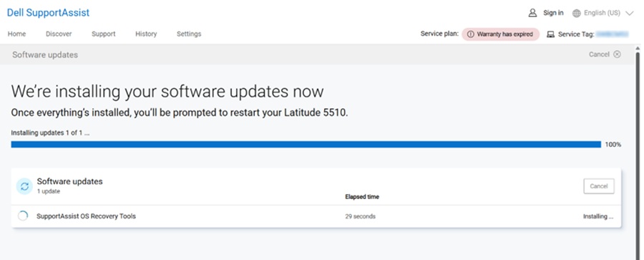Screen dimensions: 644x260
Task: Click the Installing updates 1 of 1 text
Action: [x=50, y=133]
